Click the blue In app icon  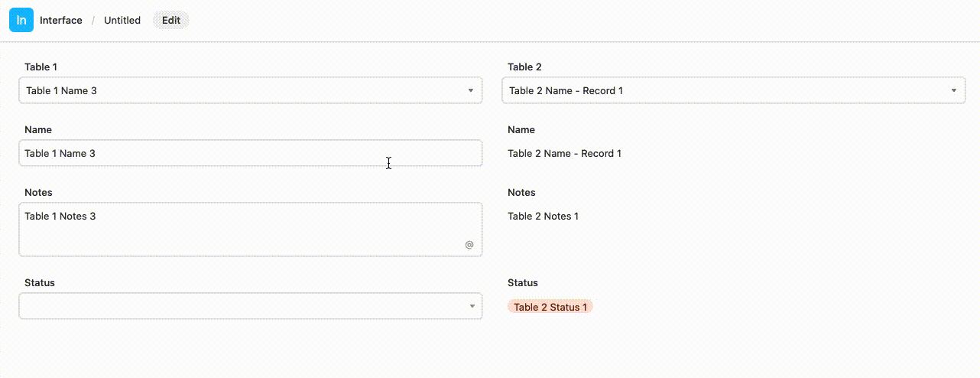pos(21,21)
